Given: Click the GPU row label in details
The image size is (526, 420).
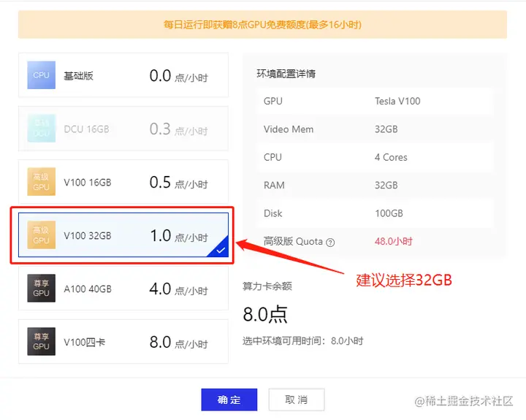Looking at the screenshot, I should coord(273,101).
